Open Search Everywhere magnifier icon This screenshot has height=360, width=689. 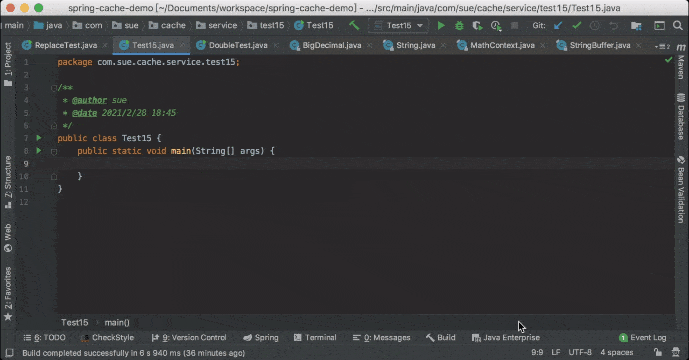(678, 25)
